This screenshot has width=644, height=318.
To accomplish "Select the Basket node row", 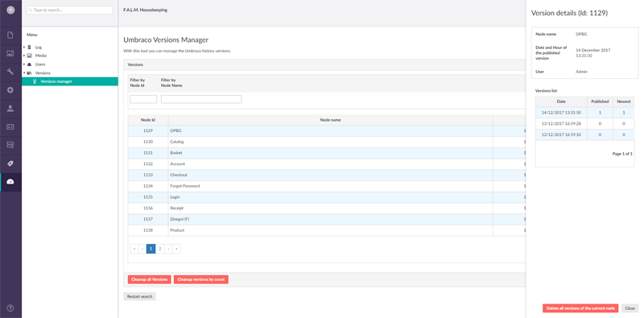I will 327,153.
